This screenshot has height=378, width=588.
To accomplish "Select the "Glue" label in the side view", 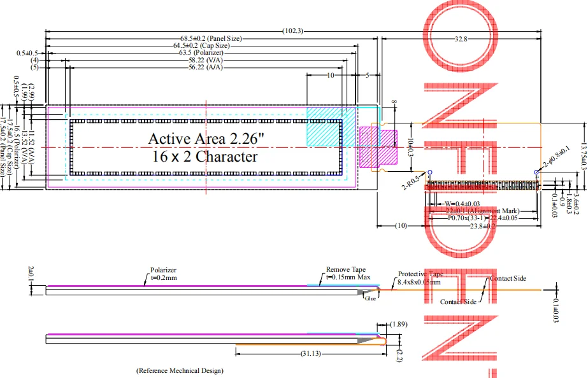I will pos(370,297).
